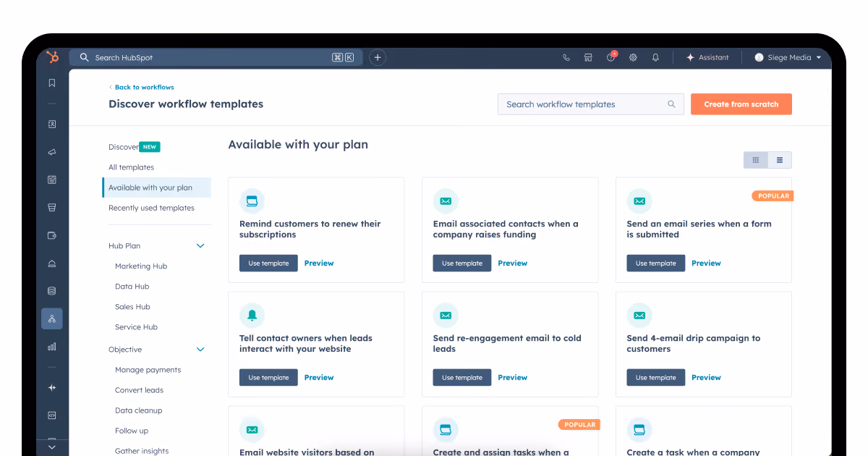Filter by Data Hub
Screen dimensions: 868x456
pyautogui.click(x=132, y=287)
